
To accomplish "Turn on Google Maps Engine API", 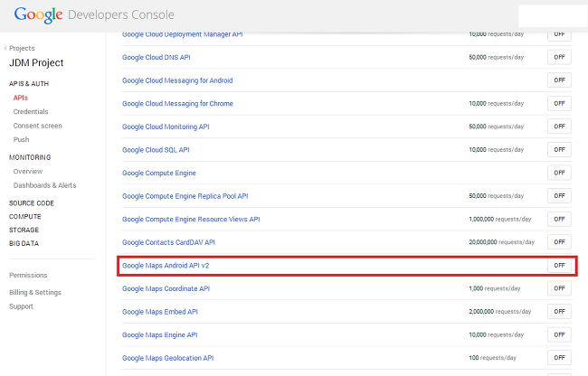I will click(x=559, y=334).
